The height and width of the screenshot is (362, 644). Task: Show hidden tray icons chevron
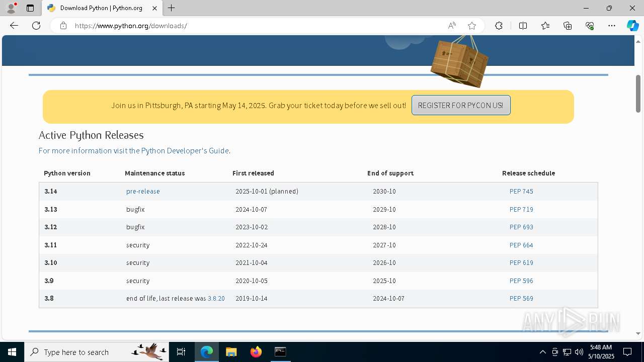(x=542, y=352)
